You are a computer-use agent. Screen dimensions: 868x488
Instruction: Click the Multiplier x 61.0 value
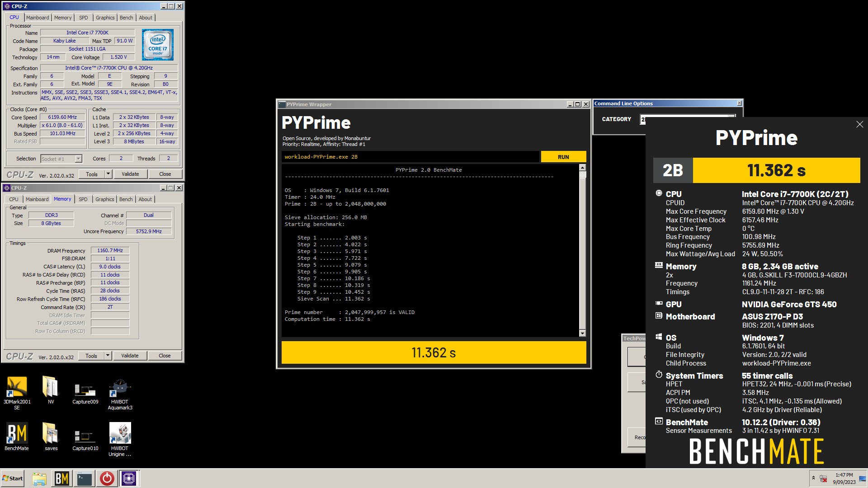62,125
